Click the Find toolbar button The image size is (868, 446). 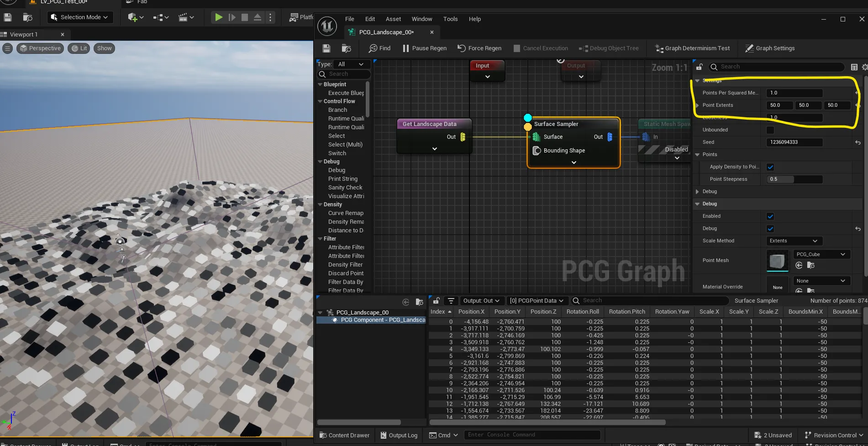pyautogui.click(x=380, y=48)
